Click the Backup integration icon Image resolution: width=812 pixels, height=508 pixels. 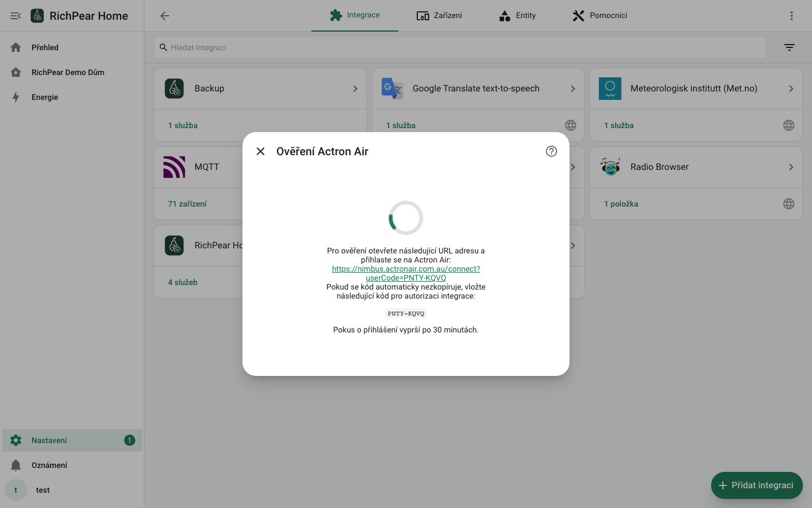pyautogui.click(x=174, y=89)
